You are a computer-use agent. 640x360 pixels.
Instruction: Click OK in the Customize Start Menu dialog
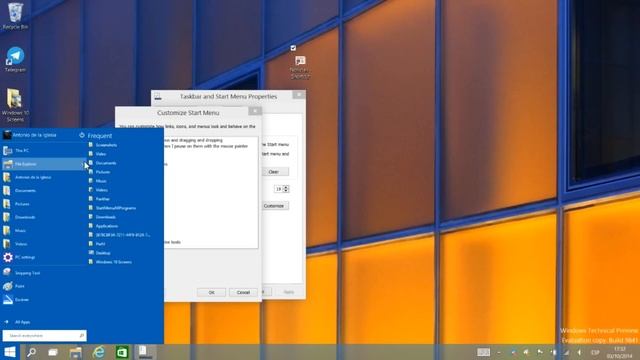tap(211, 293)
